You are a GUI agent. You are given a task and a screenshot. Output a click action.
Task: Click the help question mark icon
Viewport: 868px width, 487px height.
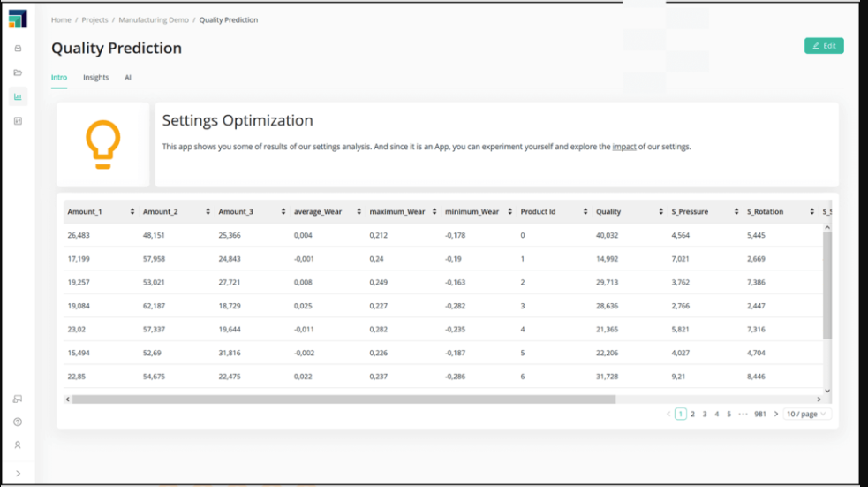(18, 422)
